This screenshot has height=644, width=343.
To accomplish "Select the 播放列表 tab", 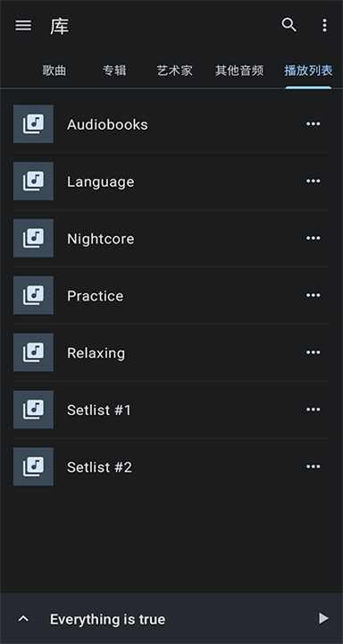I will (308, 71).
